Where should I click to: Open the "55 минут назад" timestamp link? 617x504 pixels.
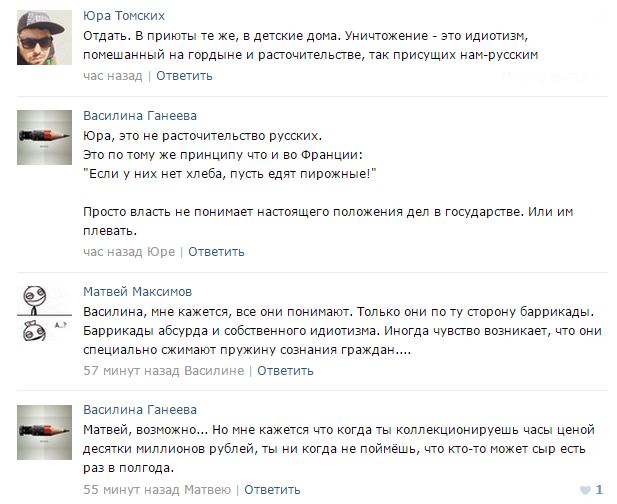pyautogui.click(x=128, y=489)
